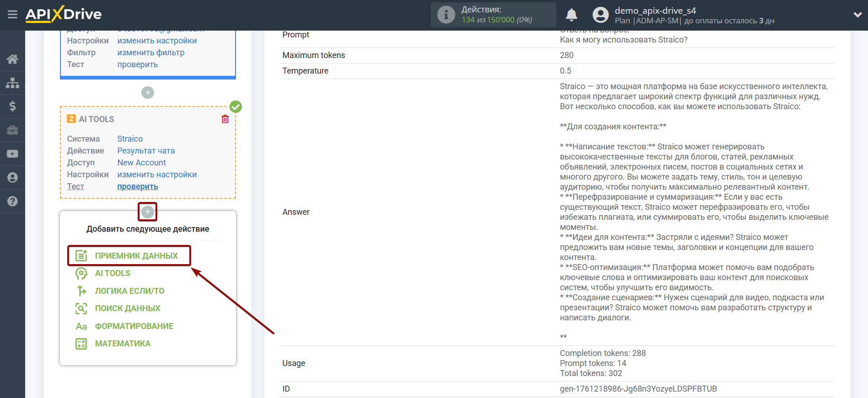Click the Temperature value 0.5

coord(566,71)
